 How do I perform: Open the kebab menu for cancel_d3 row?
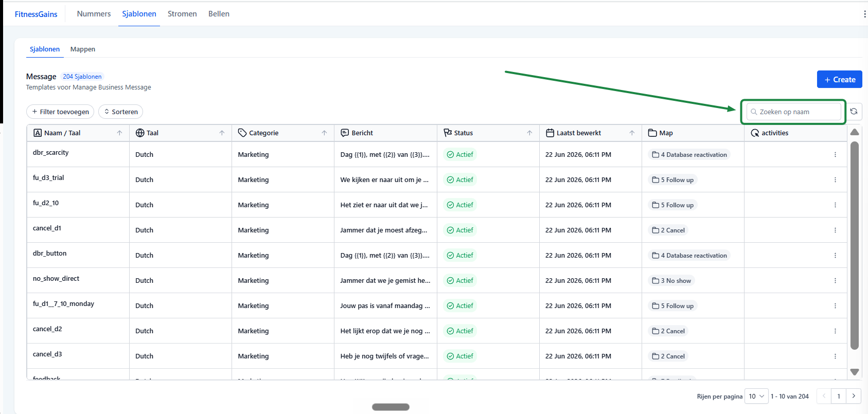pyautogui.click(x=835, y=356)
